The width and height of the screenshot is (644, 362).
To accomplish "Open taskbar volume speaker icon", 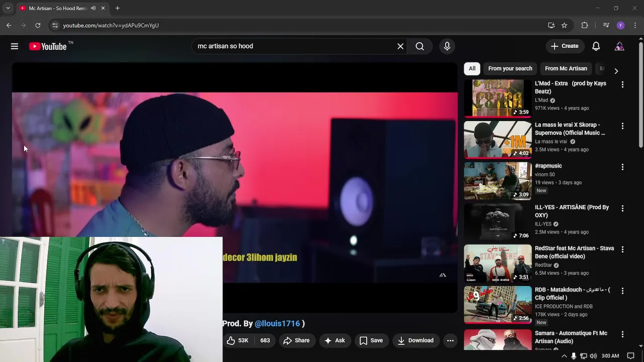I will coord(593,356).
